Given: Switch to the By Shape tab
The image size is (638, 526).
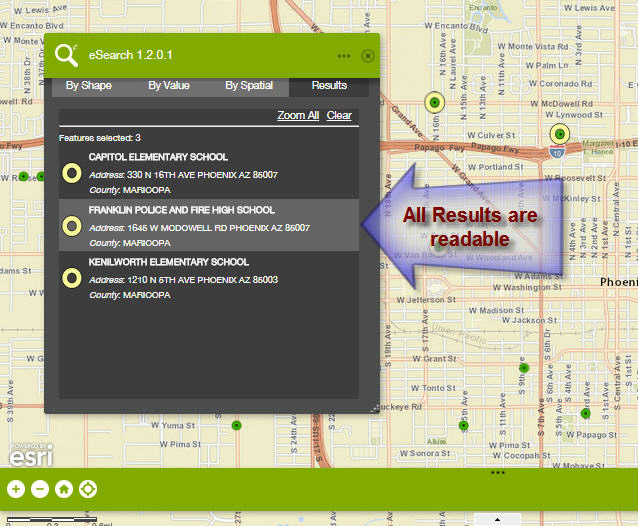Looking at the screenshot, I should click(89, 85).
